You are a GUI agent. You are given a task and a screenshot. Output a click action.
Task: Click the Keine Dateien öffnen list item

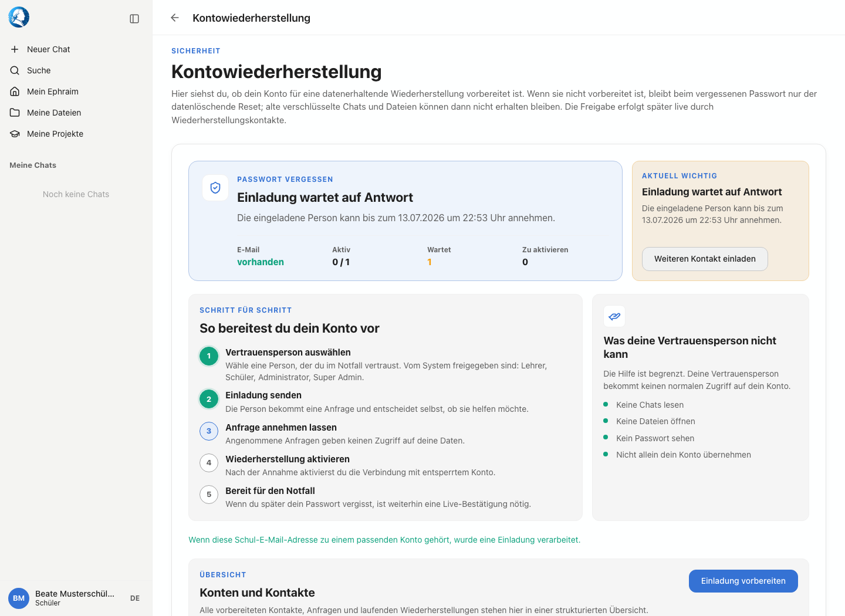(x=655, y=421)
